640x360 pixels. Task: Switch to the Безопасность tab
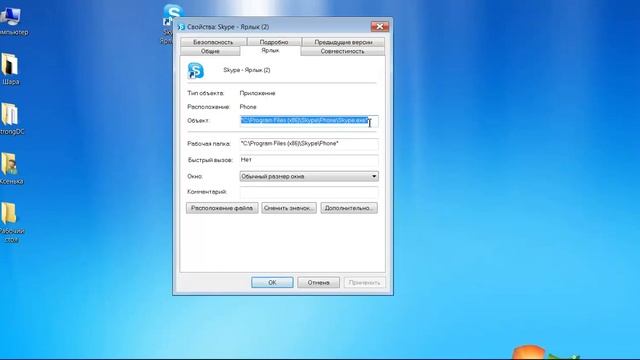point(213,42)
